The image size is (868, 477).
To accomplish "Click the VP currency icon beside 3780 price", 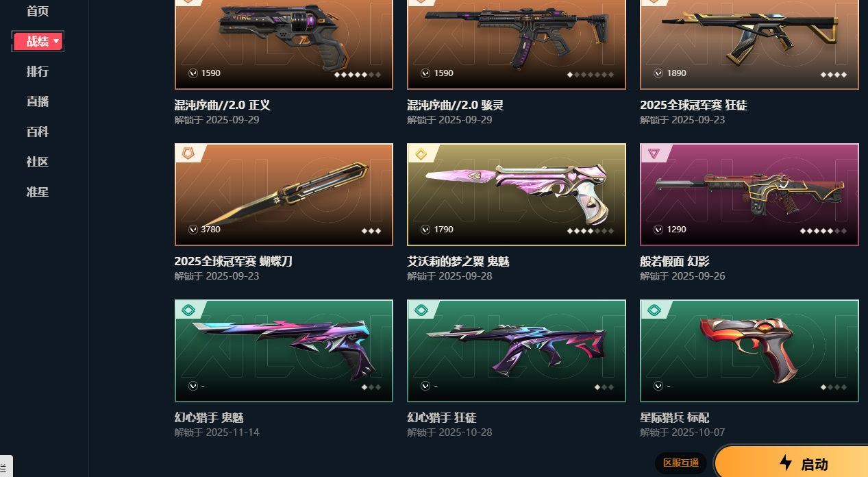I will [193, 230].
